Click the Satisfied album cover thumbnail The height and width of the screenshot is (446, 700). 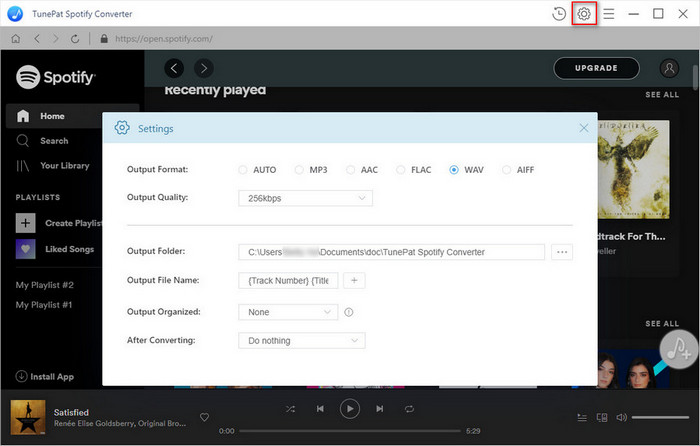click(x=28, y=417)
